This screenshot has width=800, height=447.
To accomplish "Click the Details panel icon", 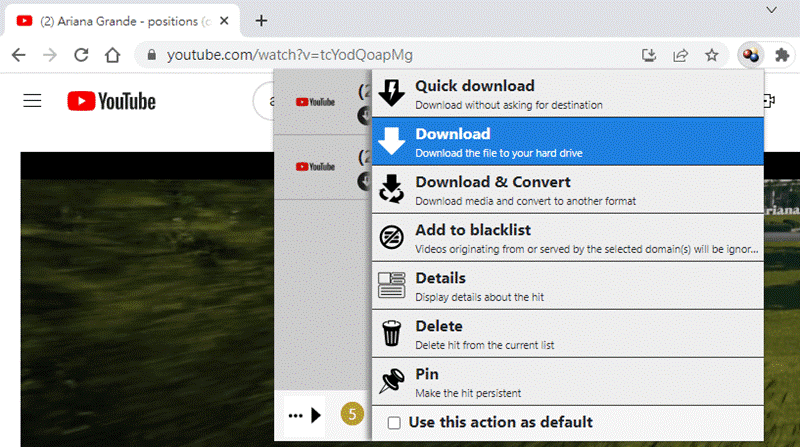I will click(x=392, y=285).
